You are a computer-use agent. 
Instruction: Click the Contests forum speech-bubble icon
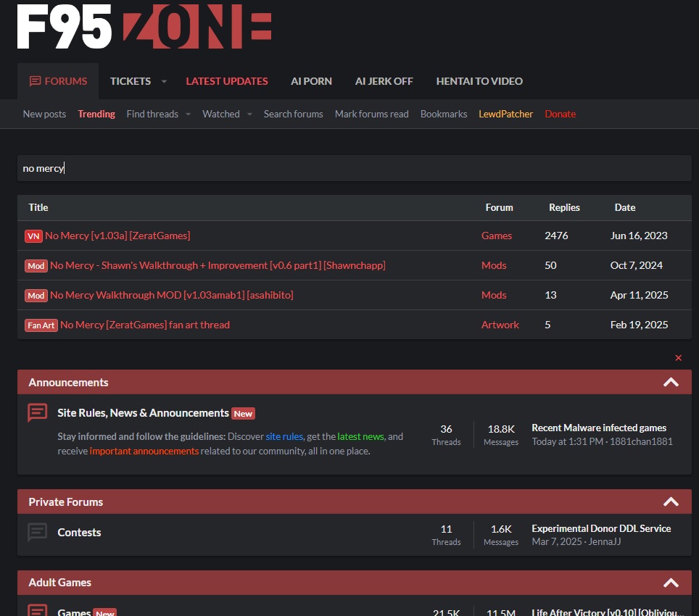(x=38, y=532)
